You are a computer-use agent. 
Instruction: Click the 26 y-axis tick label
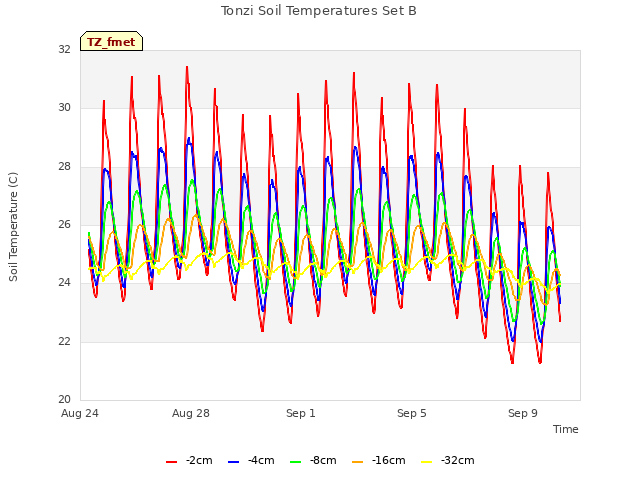pyautogui.click(x=64, y=224)
